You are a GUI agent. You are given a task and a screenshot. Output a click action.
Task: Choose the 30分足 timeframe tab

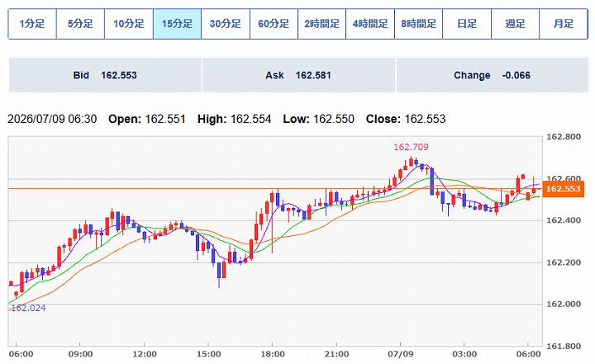pyautogui.click(x=226, y=24)
